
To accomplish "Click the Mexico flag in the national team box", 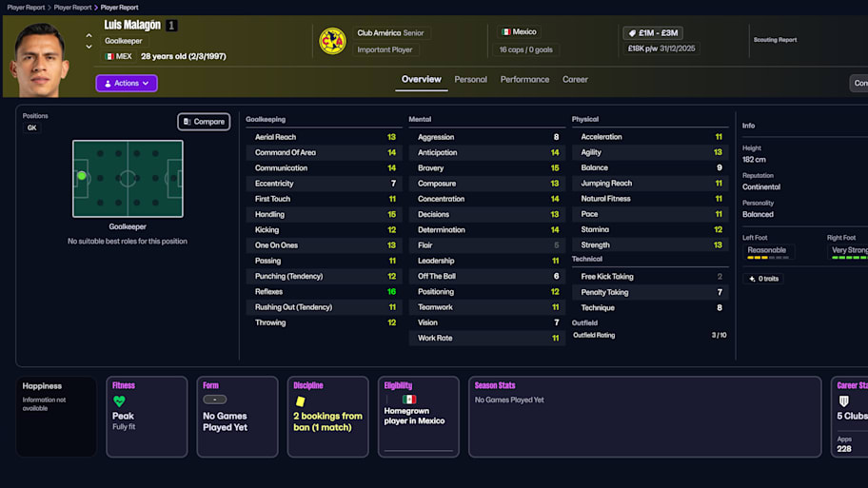I will point(506,32).
